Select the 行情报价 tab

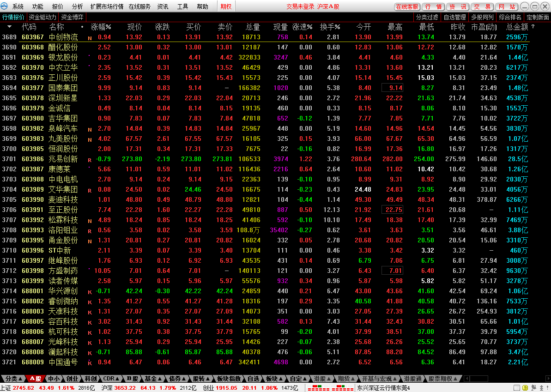click(x=13, y=17)
